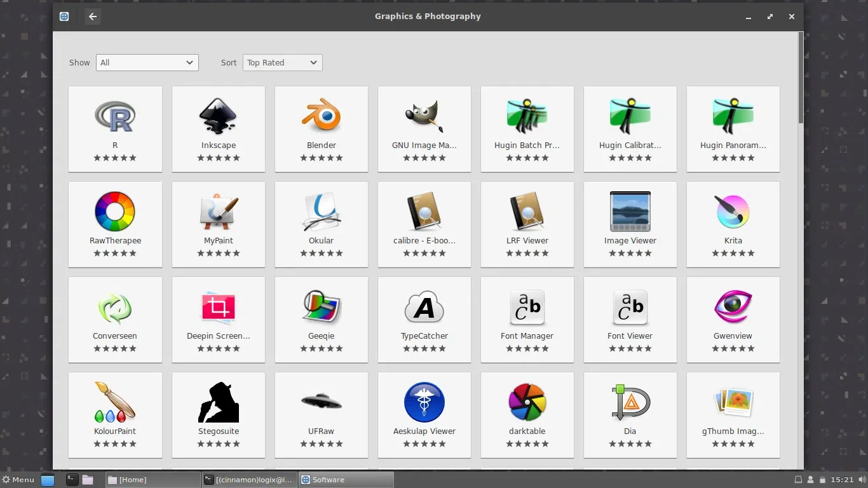The width and height of the screenshot is (868, 488).
Task: Open the Font Viewer tile
Action: [x=630, y=320]
